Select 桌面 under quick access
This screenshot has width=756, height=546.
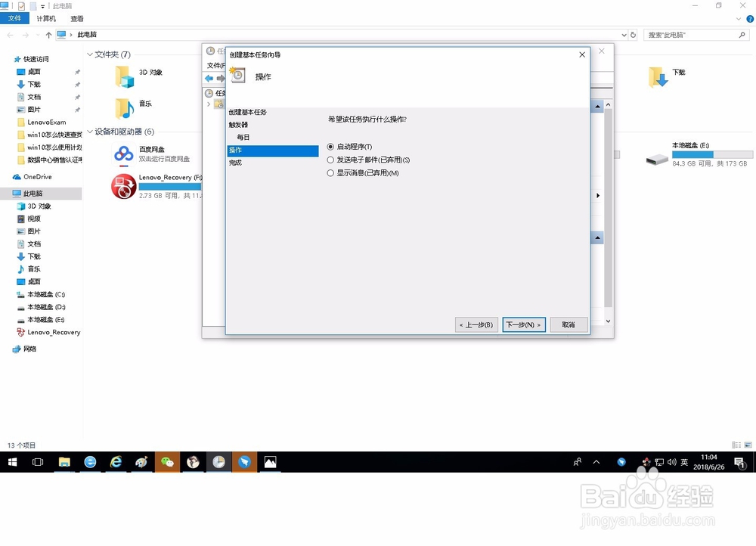point(34,71)
